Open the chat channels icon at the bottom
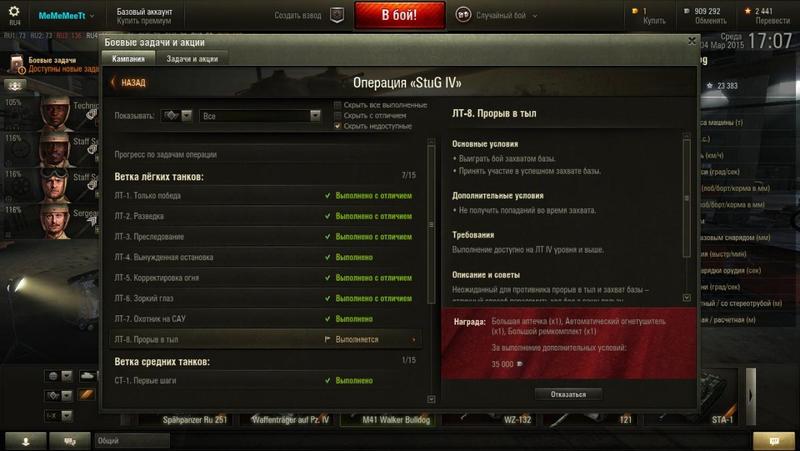Screen dimensions: 800x451 pos(70,441)
